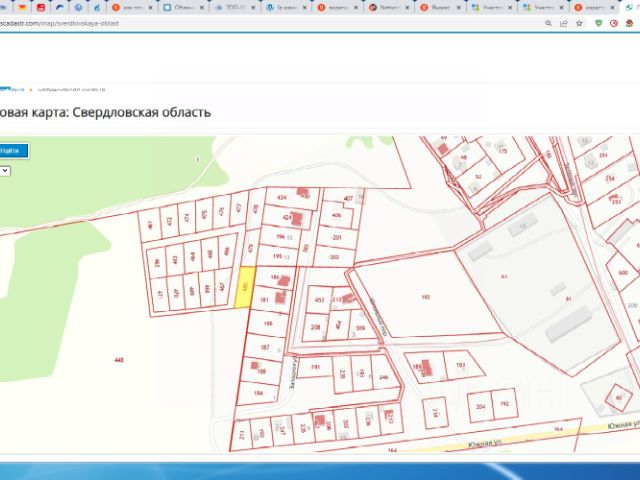Select parcel labeled 600 on the map
This screenshot has height=480, width=640.
(x=623, y=272)
